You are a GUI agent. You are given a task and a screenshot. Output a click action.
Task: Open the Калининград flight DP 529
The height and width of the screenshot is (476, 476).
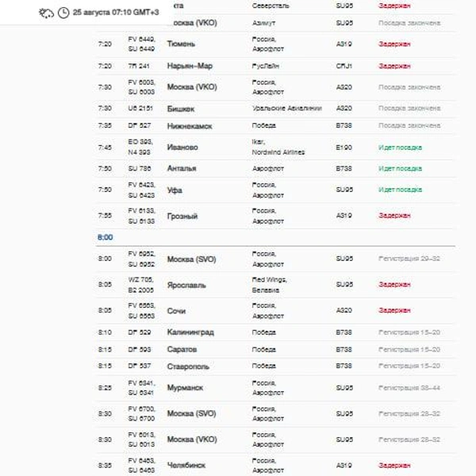coord(275,332)
